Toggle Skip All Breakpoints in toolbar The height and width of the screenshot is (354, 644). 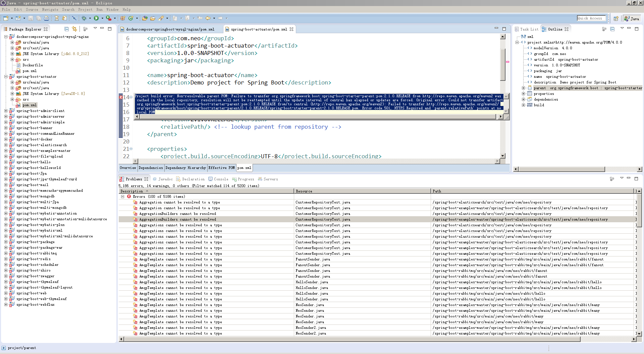click(x=74, y=18)
